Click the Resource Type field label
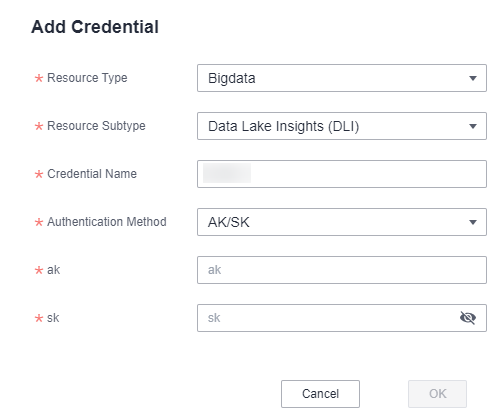 pyautogui.click(x=87, y=78)
